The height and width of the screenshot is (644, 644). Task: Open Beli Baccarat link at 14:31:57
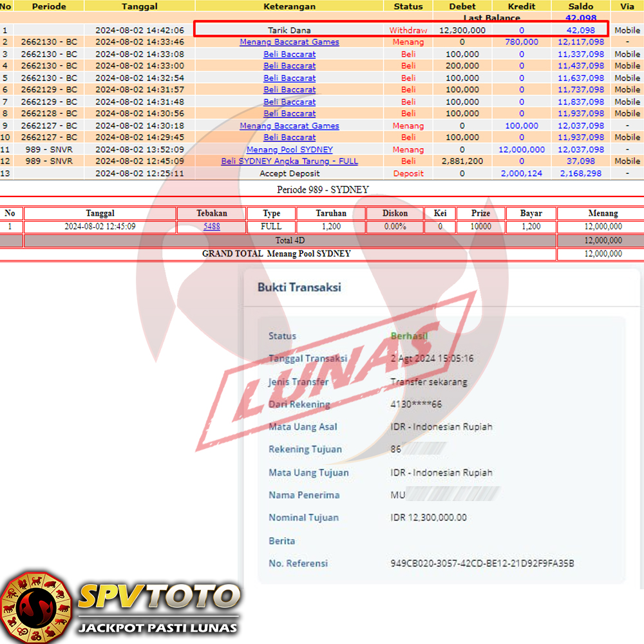click(289, 90)
